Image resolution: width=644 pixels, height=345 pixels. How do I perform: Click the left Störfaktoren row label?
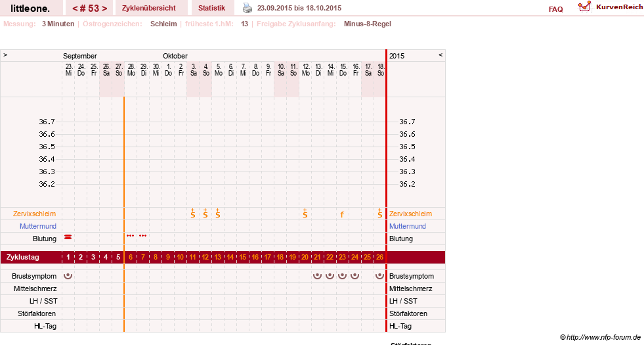(37, 313)
